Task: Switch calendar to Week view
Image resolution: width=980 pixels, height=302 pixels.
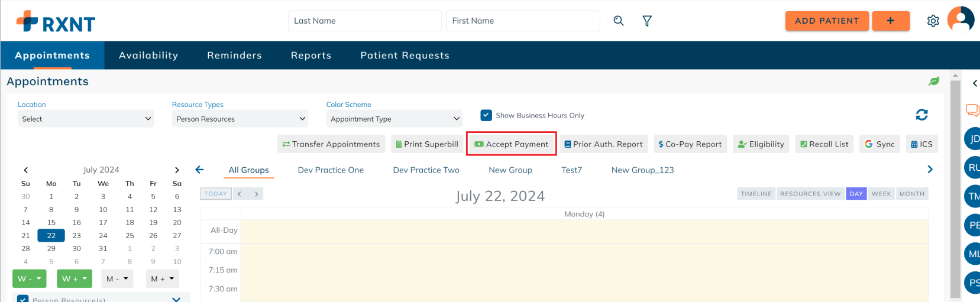Action: [x=881, y=194]
